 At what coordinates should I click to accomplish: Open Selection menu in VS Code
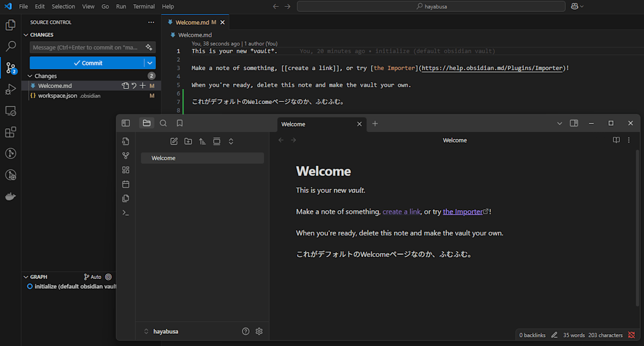63,6
